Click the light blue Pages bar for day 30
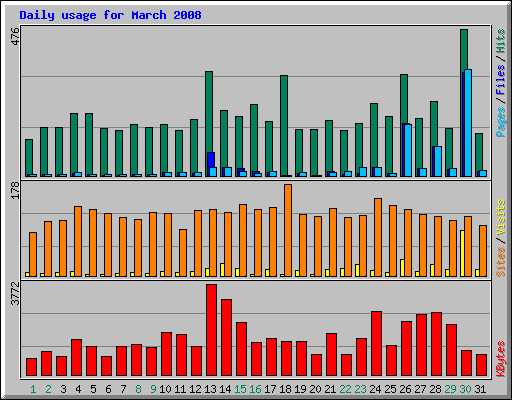Viewport: 512px width, 400px height. pos(468,123)
